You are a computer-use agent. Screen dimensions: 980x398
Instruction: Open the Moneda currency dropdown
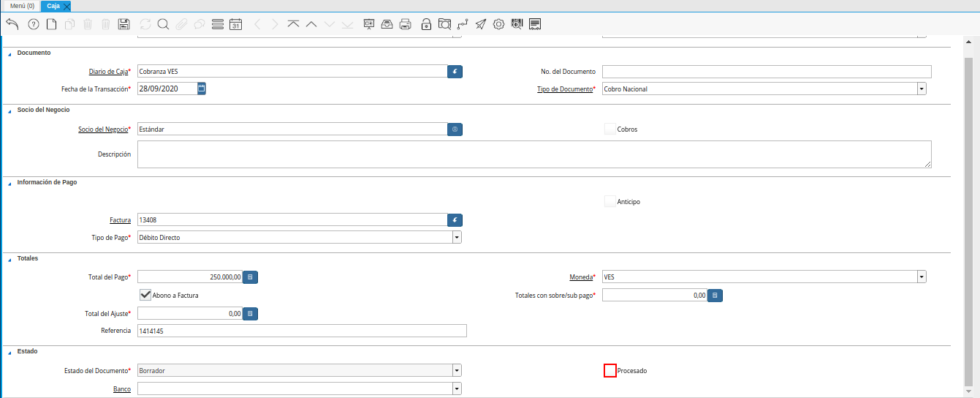(x=922, y=277)
